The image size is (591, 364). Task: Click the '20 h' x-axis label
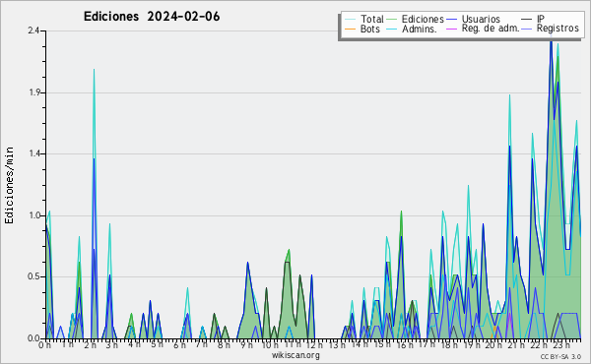[492, 344]
